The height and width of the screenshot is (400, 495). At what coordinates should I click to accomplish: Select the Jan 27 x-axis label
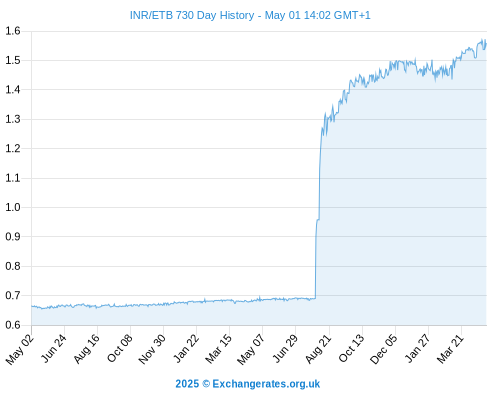click(417, 348)
